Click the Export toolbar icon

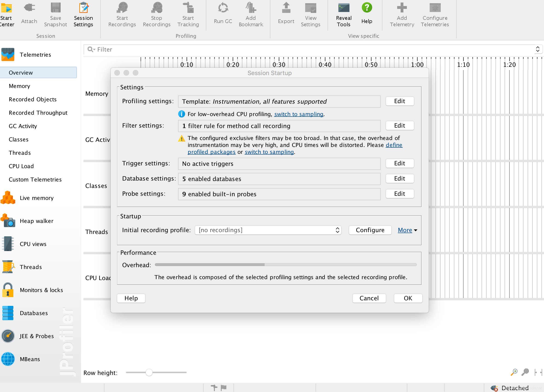[286, 8]
